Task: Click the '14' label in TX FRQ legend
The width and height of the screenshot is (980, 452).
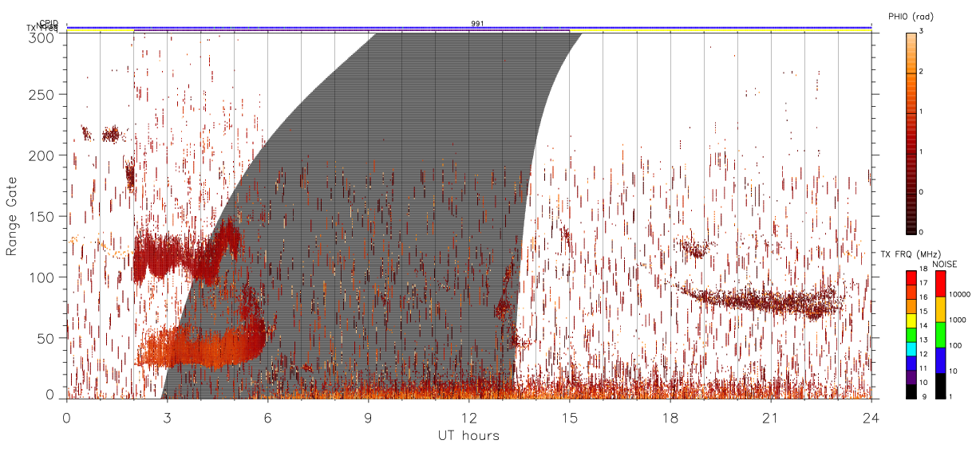Action: [923, 327]
